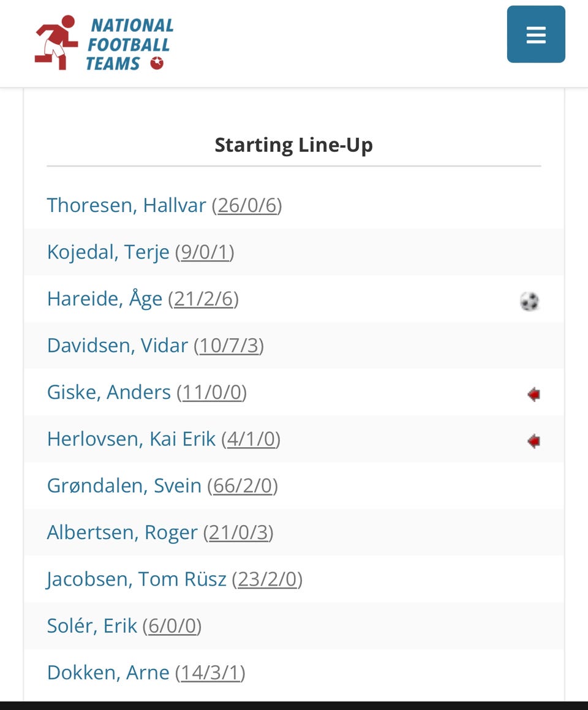
Task: Select Davidsen, Vidar player name
Action: tap(117, 346)
